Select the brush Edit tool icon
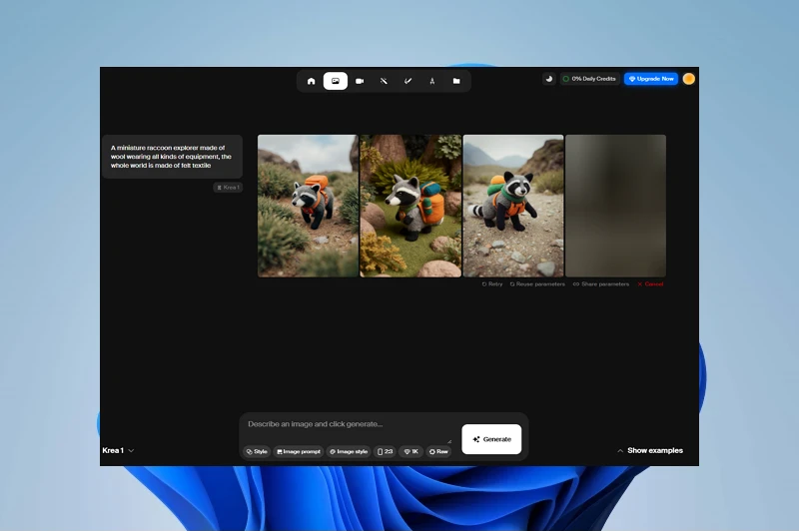This screenshot has width=799, height=532. [408, 81]
